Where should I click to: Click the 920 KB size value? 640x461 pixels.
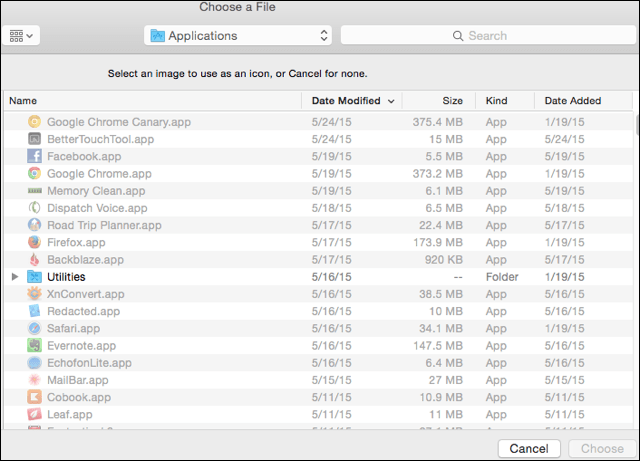click(x=444, y=259)
